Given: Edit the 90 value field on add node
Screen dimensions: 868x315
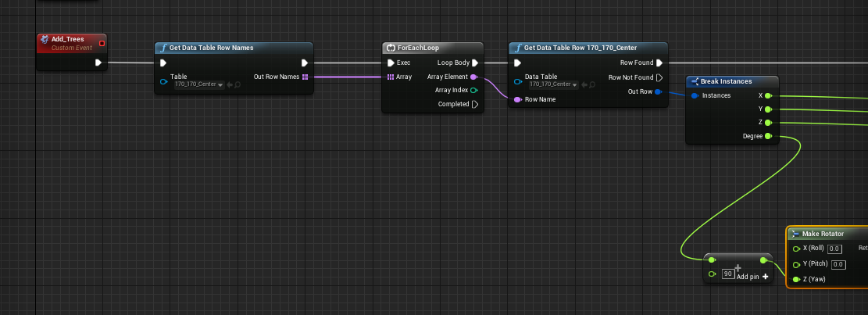Looking at the screenshot, I should [728, 274].
